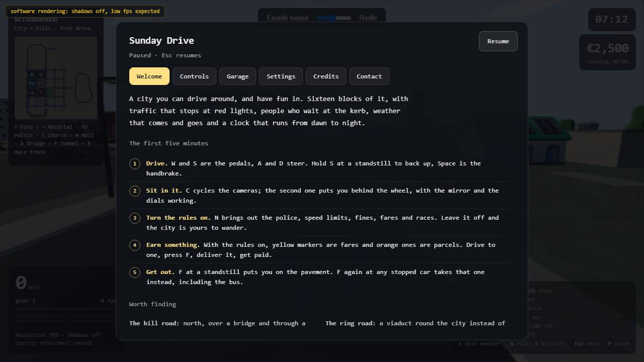Resume the paused game

pos(498,41)
